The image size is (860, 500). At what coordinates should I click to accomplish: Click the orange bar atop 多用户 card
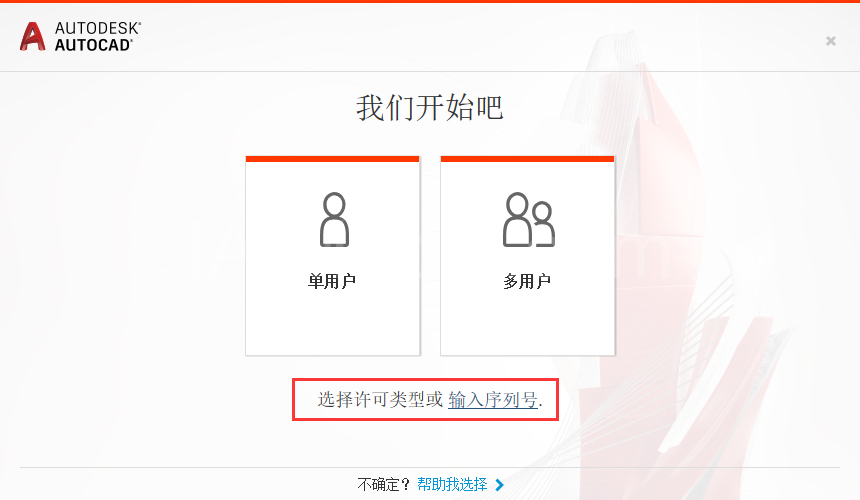(527, 159)
